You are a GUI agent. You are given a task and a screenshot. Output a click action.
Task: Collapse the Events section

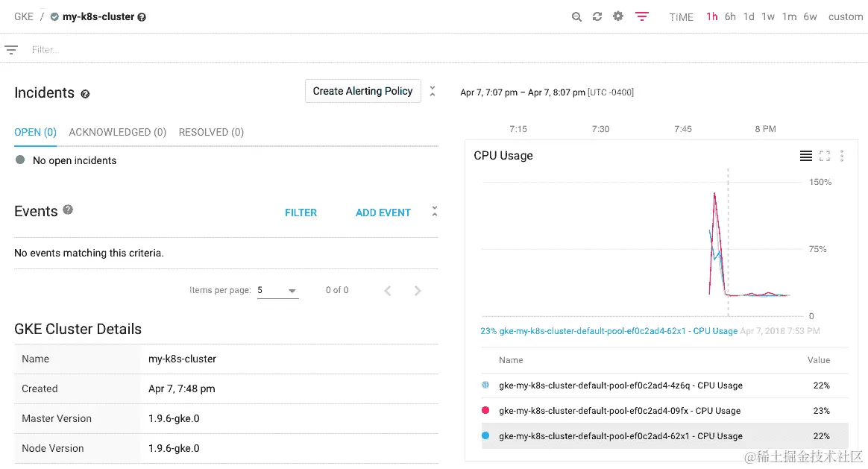point(435,212)
